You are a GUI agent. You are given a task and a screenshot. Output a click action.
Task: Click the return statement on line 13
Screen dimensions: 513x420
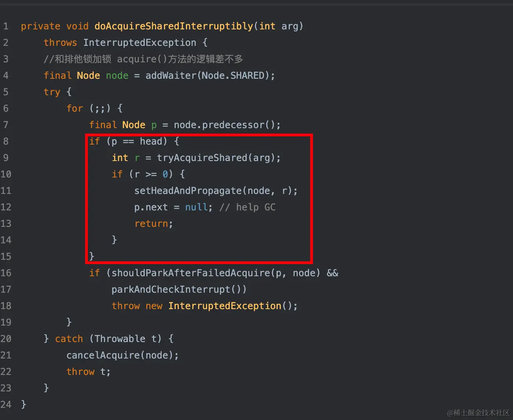pos(153,224)
